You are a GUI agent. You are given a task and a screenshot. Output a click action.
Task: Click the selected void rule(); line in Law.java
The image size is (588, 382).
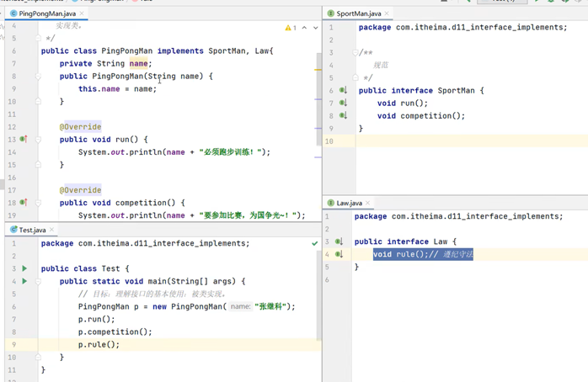(423, 254)
